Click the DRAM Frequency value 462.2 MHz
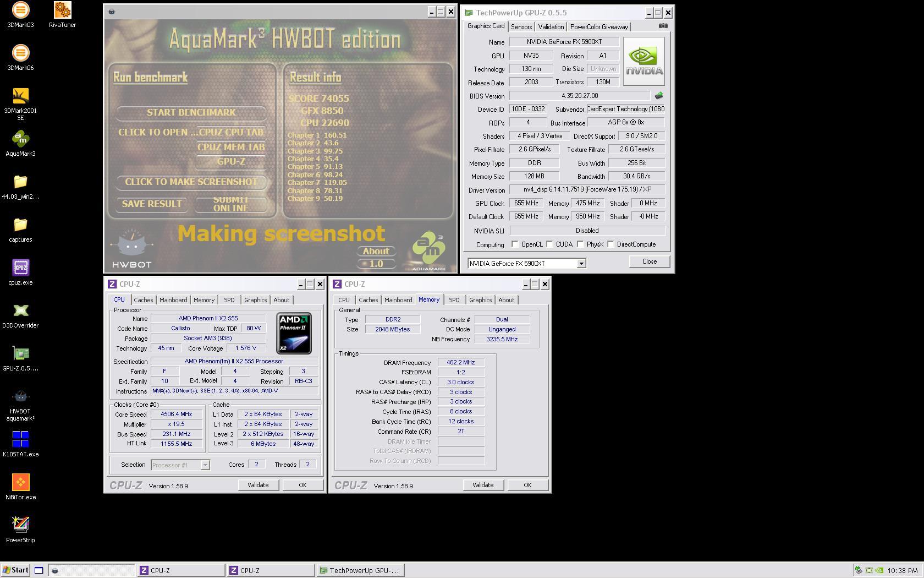Viewport: 924px width, 578px height. tap(461, 363)
